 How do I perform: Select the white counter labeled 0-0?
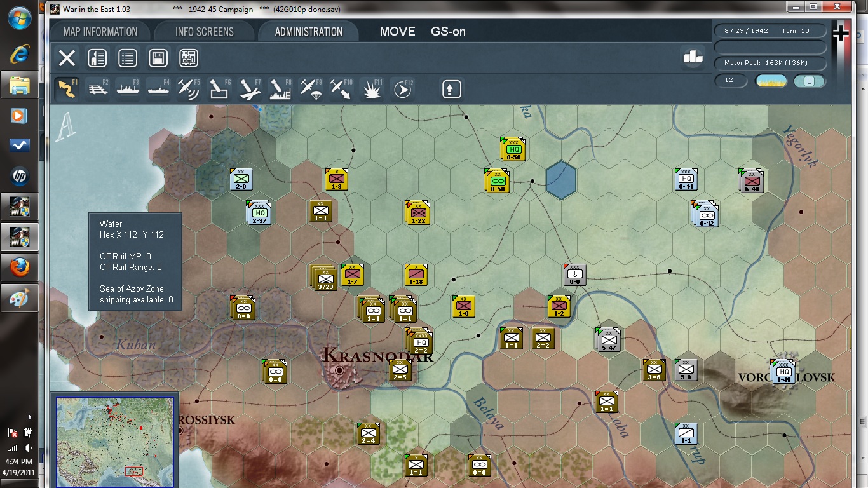(574, 274)
